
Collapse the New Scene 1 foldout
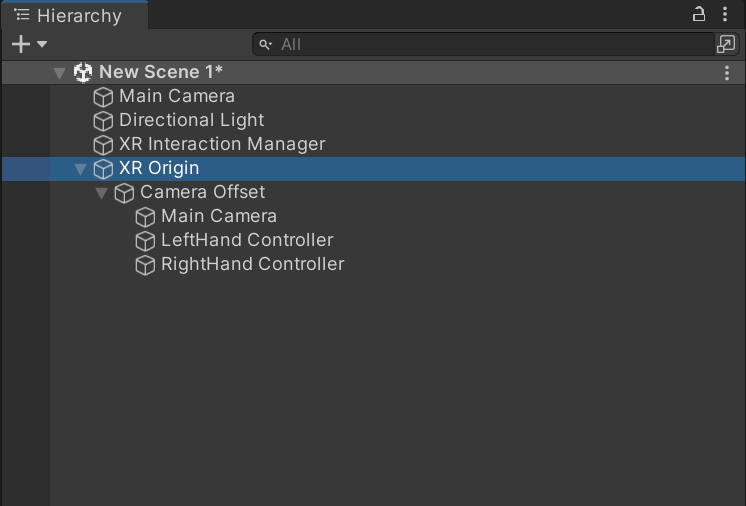tap(59, 73)
